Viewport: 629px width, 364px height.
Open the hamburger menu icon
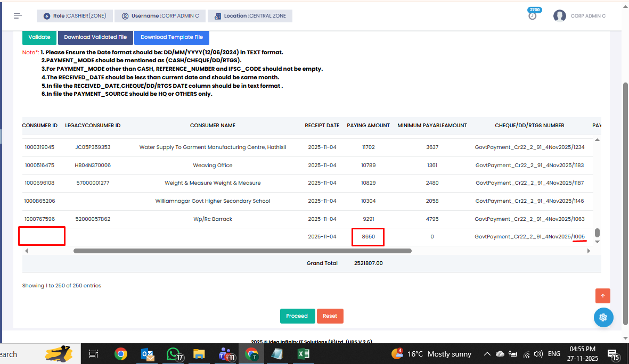tap(18, 16)
